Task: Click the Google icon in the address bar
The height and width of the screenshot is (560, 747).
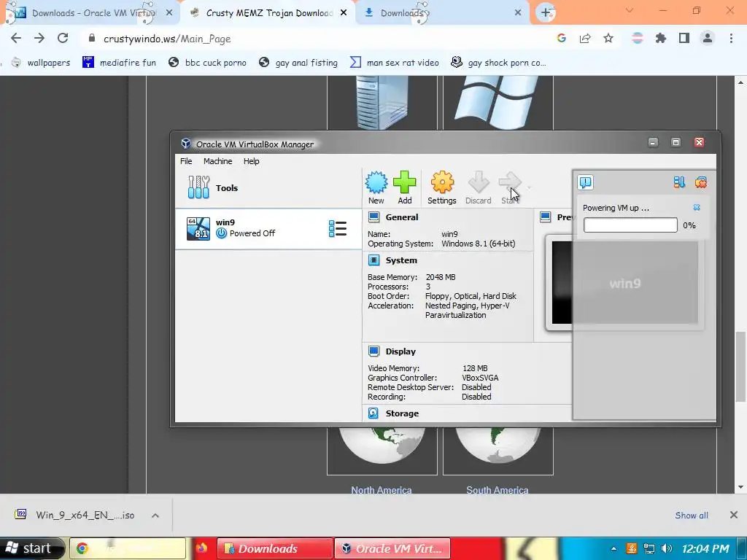Action: pyautogui.click(x=562, y=38)
